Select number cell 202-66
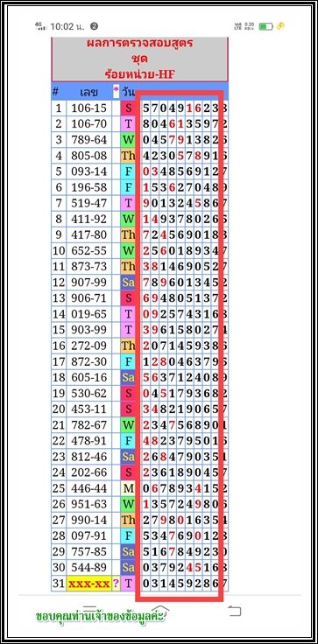Screen dimensions: 318x644 tap(88, 472)
